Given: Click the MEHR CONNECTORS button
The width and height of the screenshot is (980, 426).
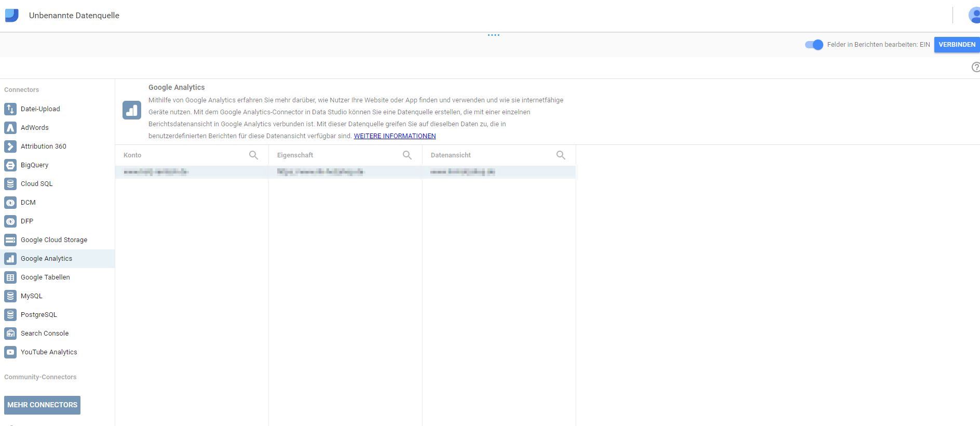Looking at the screenshot, I should click(42, 405).
